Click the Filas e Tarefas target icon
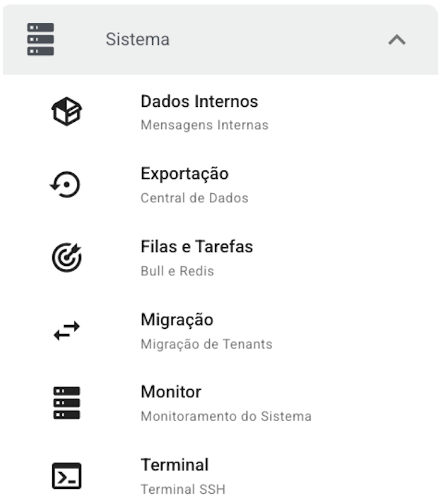The image size is (440, 504). click(x=66, y=258)
